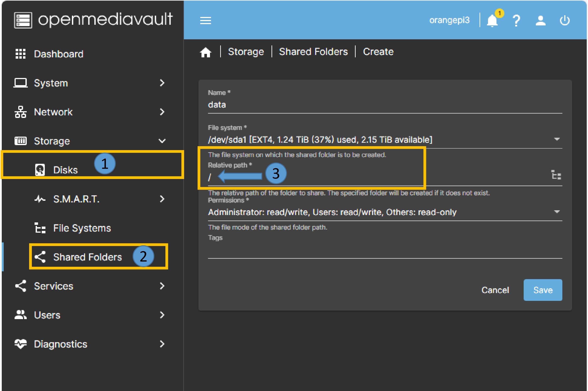588x391 pixels.
Task: Click the power button icon
Action: (565, 20)
